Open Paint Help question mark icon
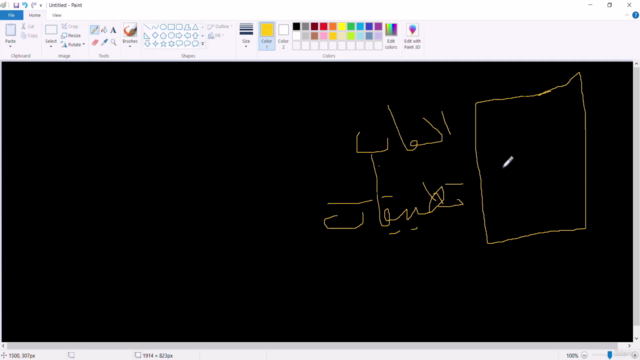Screen dimensions: 640x360 click(636, 15)
